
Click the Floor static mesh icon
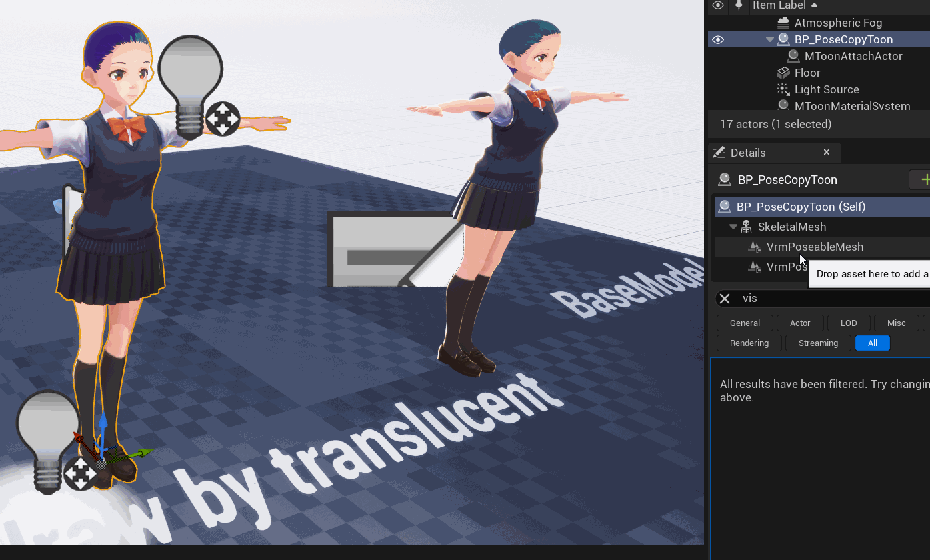click(783, 73)
